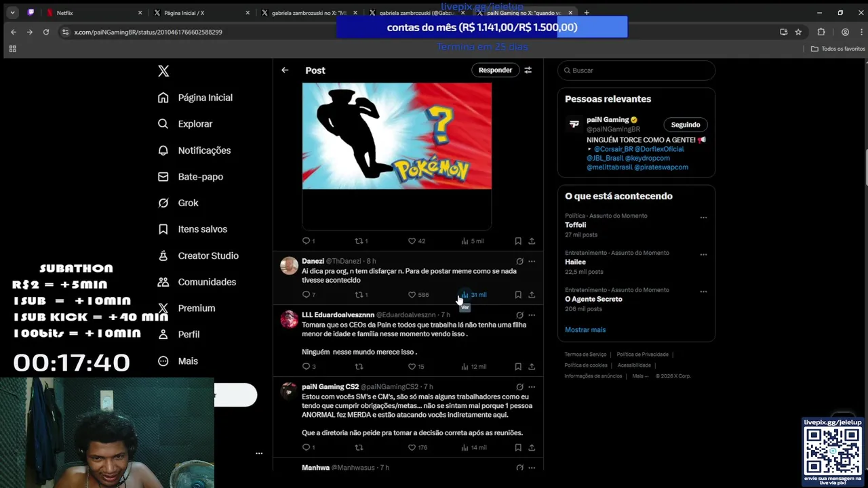The image size is (868, 488).
Task: Open the Toffoli trending topic
Action: [x=575, y=225]
